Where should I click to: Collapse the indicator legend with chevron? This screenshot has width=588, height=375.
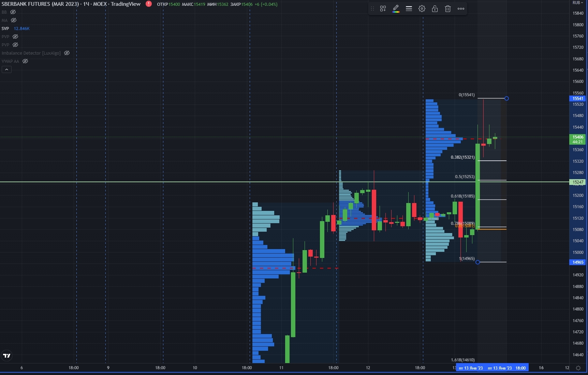pyautogui.click(x=6, y=69)
